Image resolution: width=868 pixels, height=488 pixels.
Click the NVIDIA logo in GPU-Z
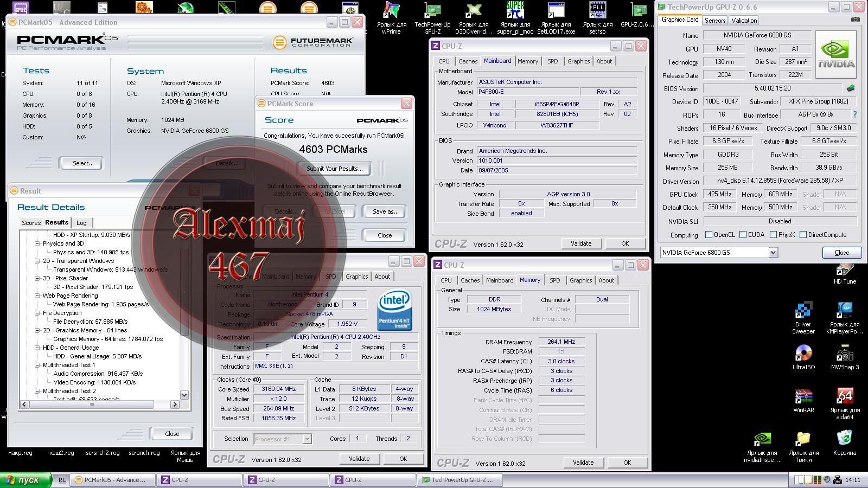(837, 54)
